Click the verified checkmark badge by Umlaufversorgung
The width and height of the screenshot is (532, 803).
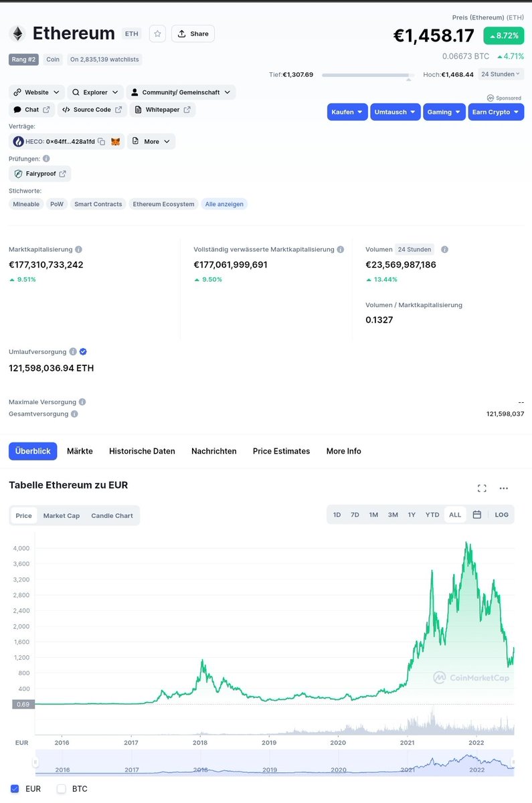pos(83,351)
